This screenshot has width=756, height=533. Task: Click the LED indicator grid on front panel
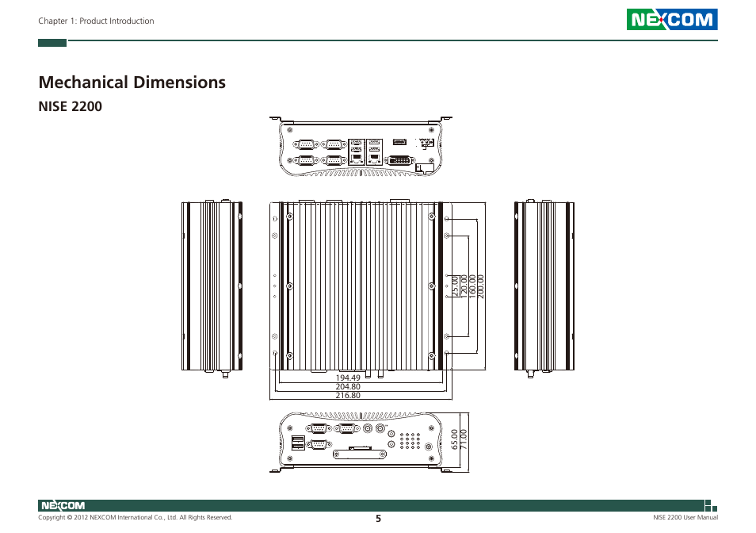point(410,440)
